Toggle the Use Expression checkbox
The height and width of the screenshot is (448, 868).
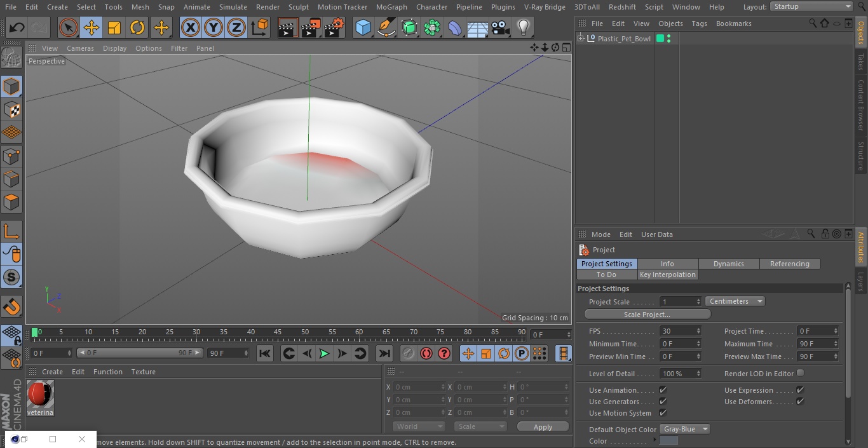(800, 390)
